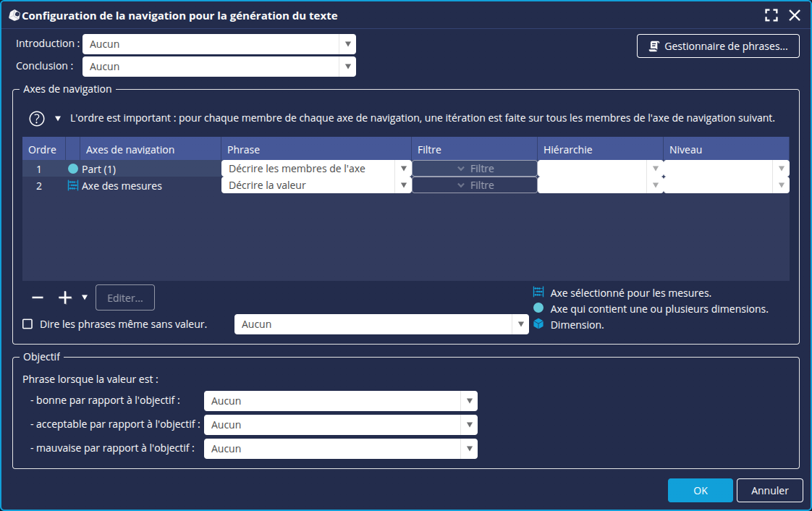Click the fullscreen icon in title bar
Viewport: 812px width, 511px height.
click(771, 15)
